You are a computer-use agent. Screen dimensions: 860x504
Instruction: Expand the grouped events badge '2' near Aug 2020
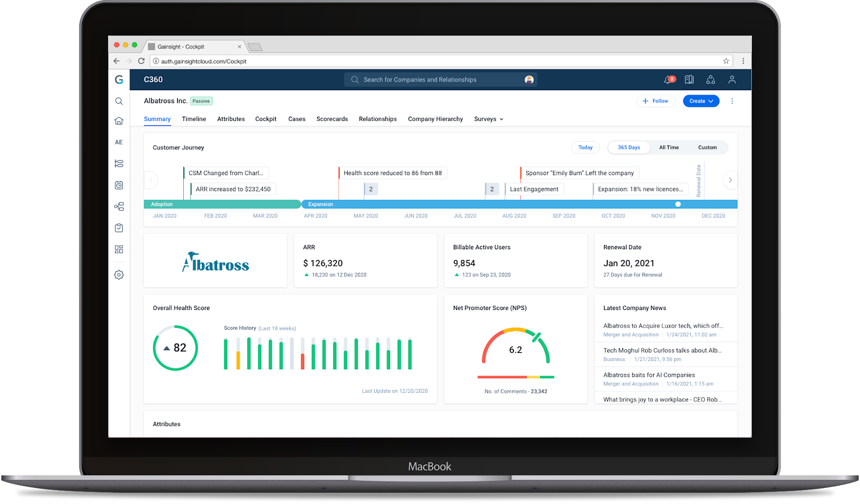click(x=492, y=189)
